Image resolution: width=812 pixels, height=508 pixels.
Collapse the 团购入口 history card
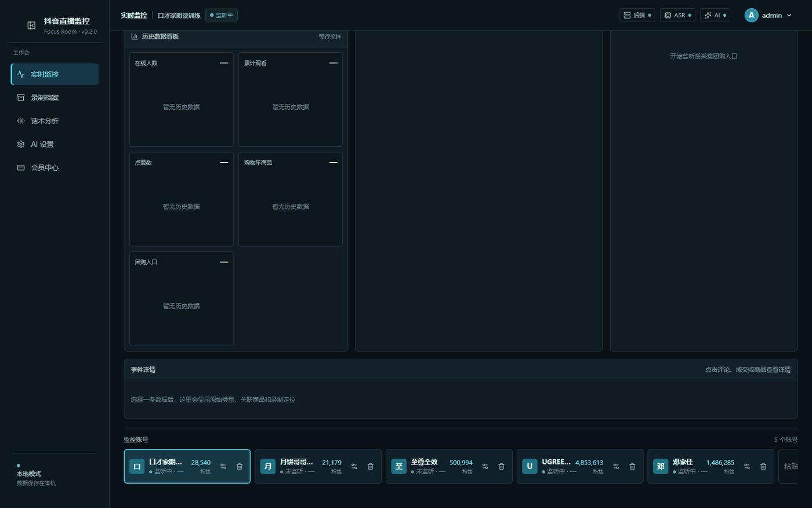pos(224,262)
